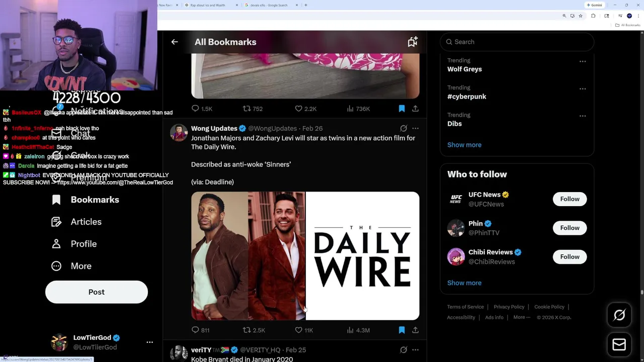Open more options for Wolf Greys trend
The height and width of the screenshot is (362, 644).
pyautogui.click(x=583, y=61)
